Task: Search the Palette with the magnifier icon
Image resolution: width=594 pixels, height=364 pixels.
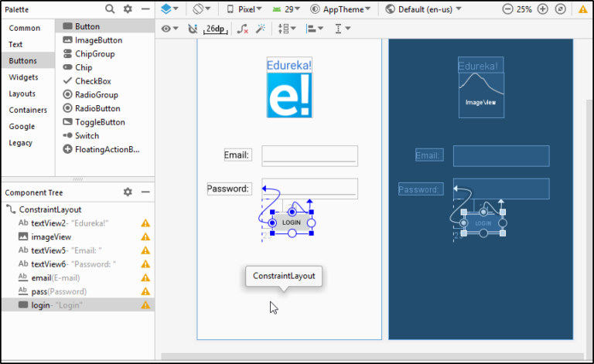Action: (110, 9)
